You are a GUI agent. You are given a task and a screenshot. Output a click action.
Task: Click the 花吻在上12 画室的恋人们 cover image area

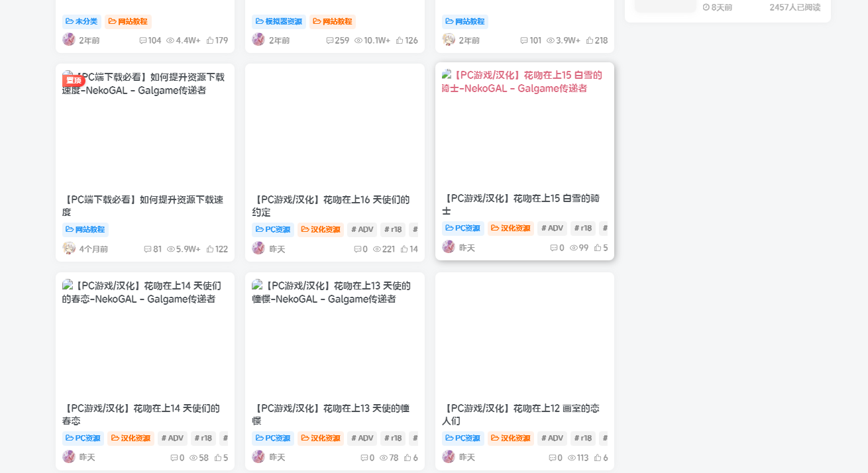coord(524,335)
